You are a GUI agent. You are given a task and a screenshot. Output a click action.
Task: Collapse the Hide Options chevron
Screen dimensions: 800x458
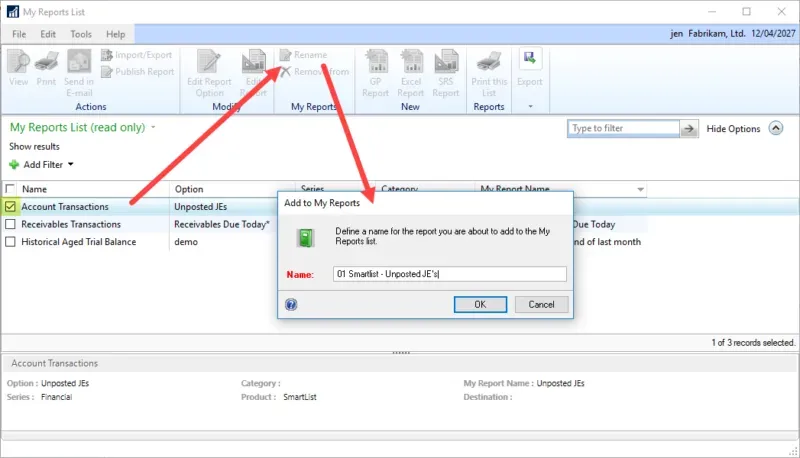click(x=776, y=129)
